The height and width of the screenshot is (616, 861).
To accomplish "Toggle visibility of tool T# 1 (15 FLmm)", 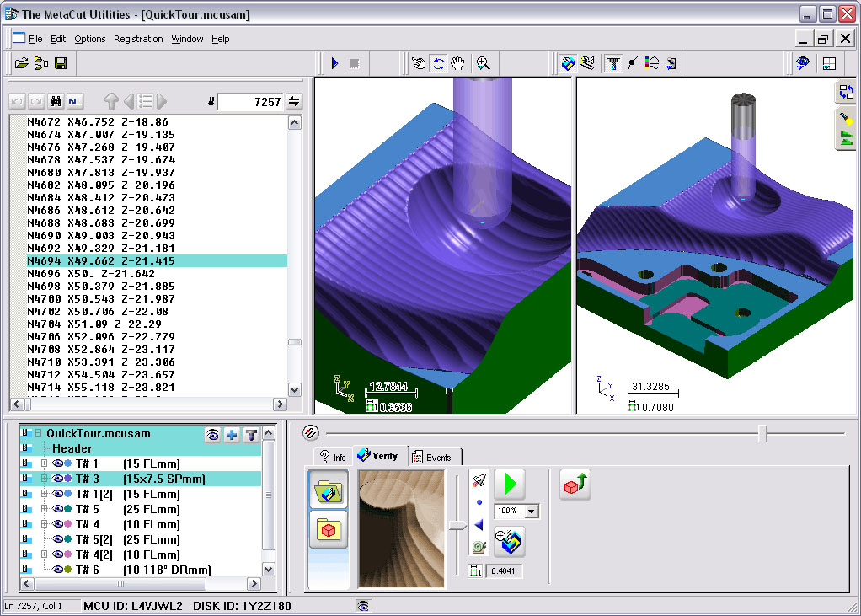I will (x=58, y=463).
